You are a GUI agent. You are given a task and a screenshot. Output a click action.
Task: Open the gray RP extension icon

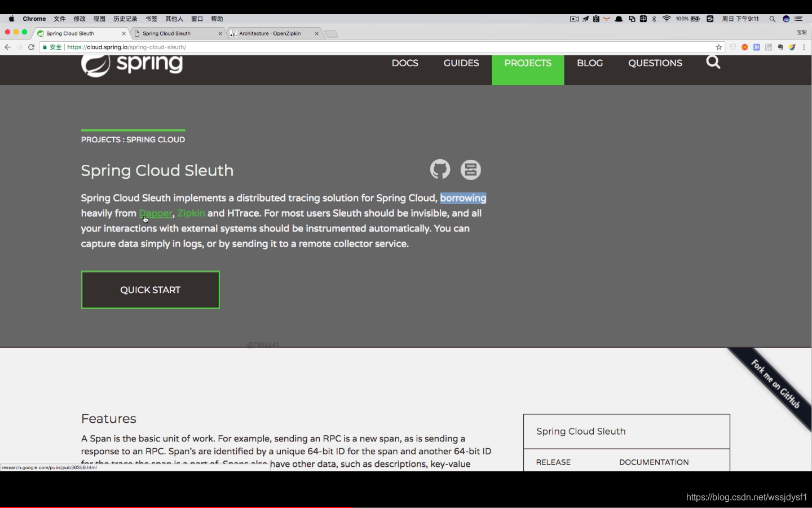click(x=769, y=47)
